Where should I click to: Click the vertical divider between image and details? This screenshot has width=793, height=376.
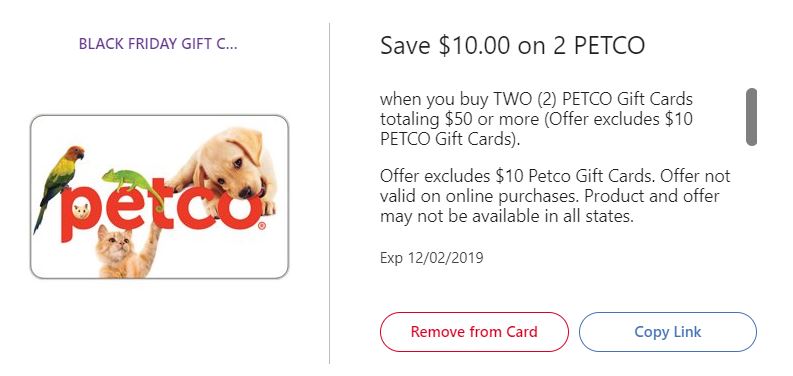tap(330, 193)
